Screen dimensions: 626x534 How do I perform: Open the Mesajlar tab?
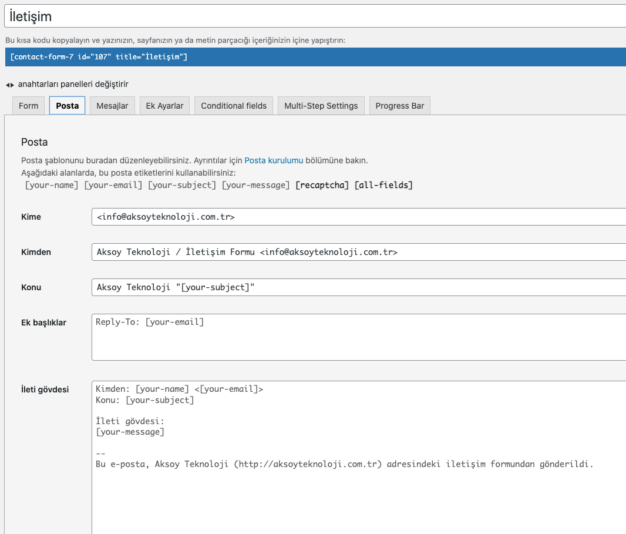[111, 106]
